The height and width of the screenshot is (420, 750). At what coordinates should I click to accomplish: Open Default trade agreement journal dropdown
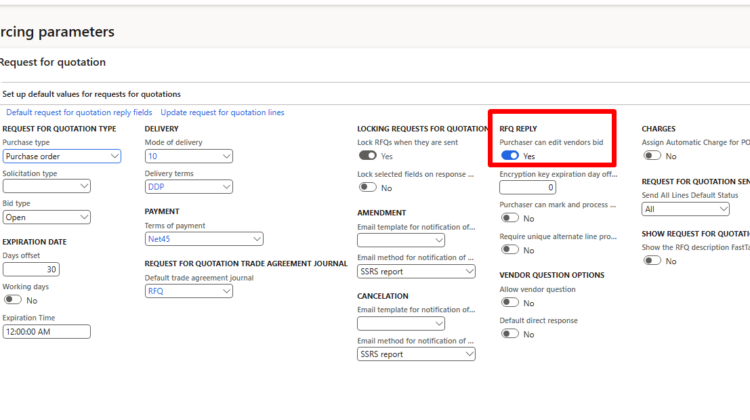[x=189, y=291]
